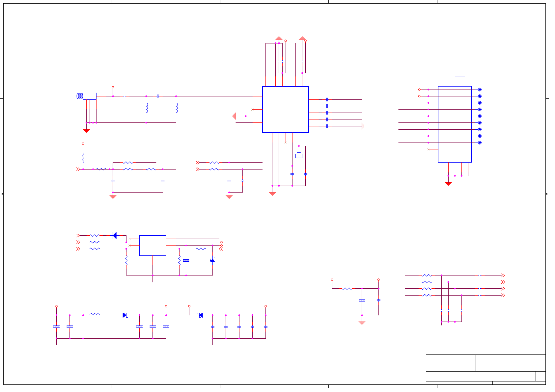The height and width of the screenshot is (392, 555).
Task: Select the IC output capacitor tied to ground
Action: [327, 126]
